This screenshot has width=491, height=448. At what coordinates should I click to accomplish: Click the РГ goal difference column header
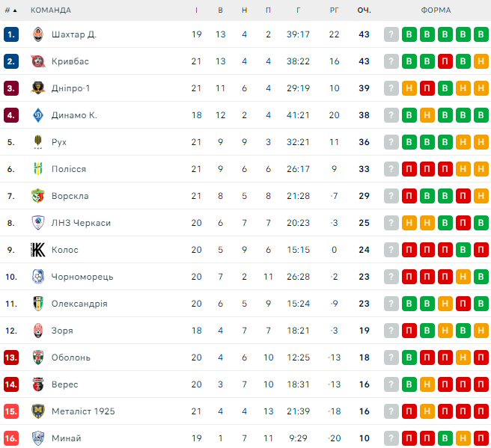click(x=335, y=10)
